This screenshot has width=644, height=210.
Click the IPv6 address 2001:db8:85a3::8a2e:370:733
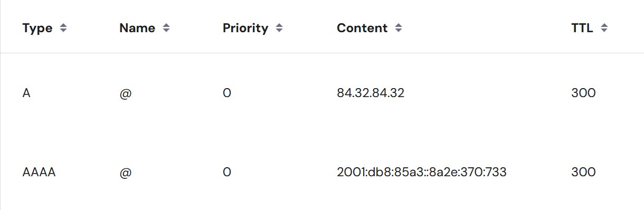point(422,172)
